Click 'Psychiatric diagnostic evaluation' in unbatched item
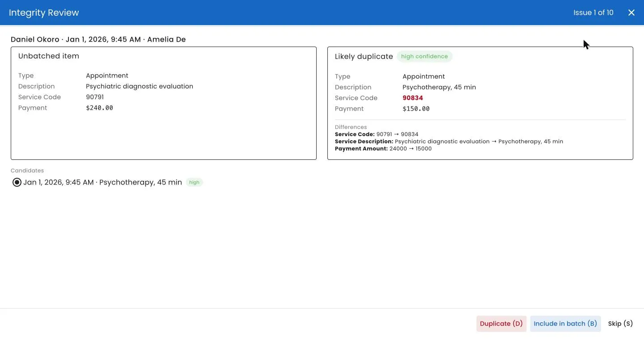Viewport: 644px width, 339px height. point(140,86)
